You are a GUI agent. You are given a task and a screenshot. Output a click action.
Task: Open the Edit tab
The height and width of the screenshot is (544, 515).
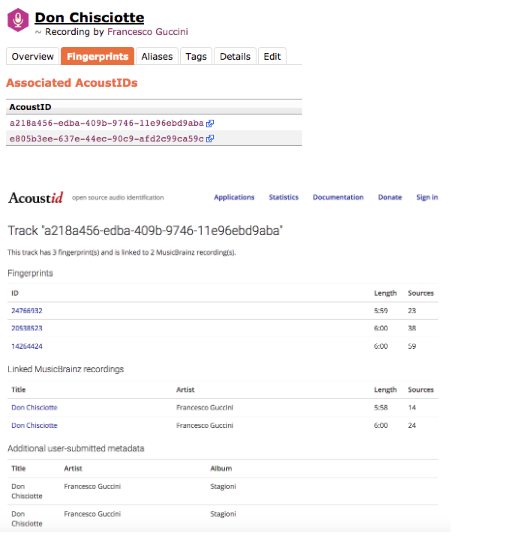(x=272, y=56)
